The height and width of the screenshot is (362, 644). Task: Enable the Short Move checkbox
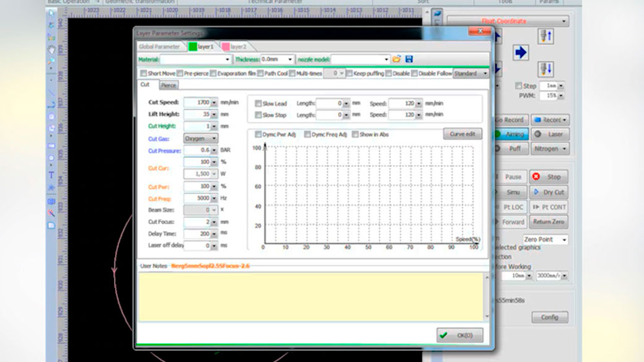(x=144, y=74)
